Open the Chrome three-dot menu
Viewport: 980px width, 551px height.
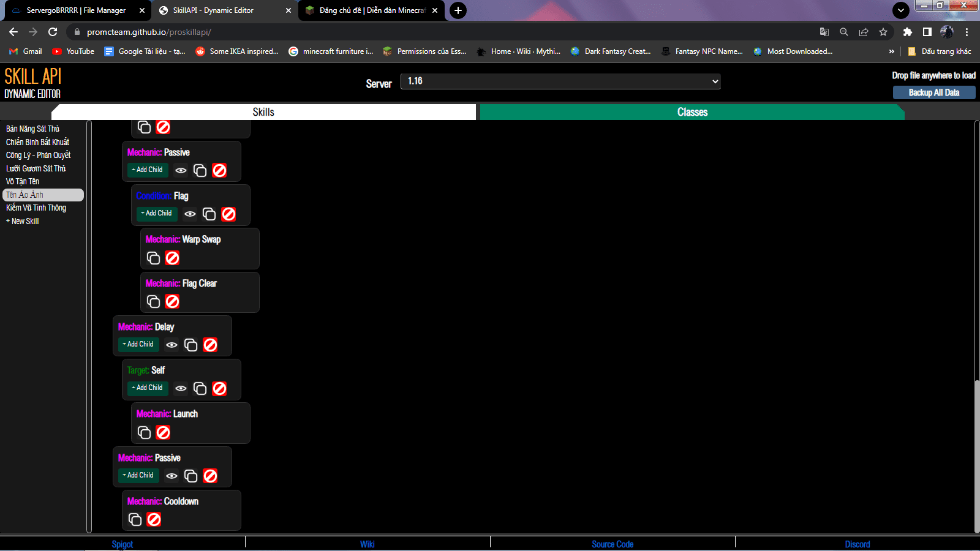coord(967,32)
